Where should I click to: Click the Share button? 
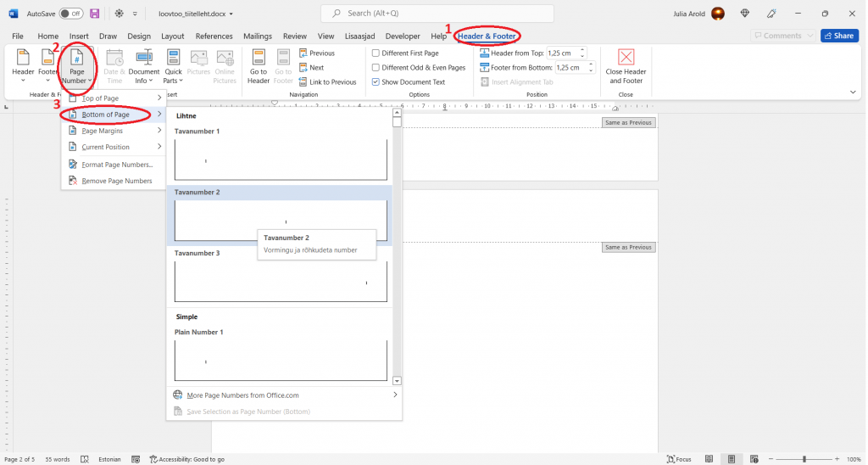click(839, 36)
